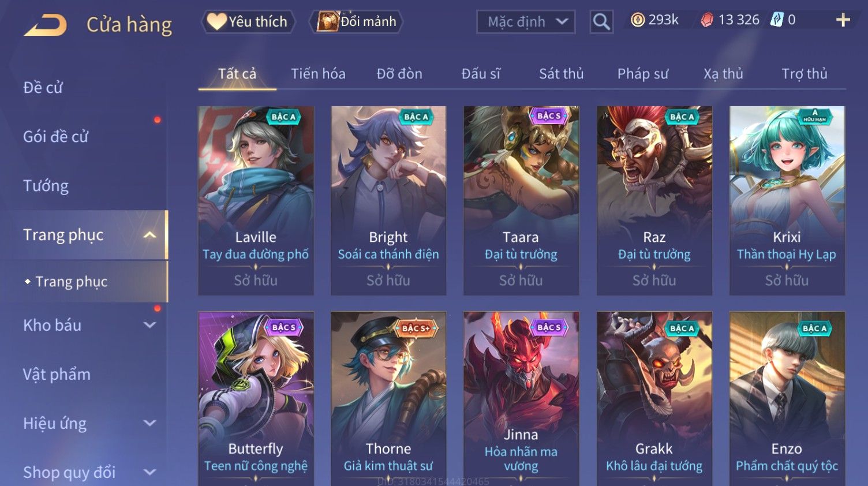Image resolution: width=868 pixels, height=486 pixels.
Task: Expand the Shop quy đổi section
Action: coord(150,472)
